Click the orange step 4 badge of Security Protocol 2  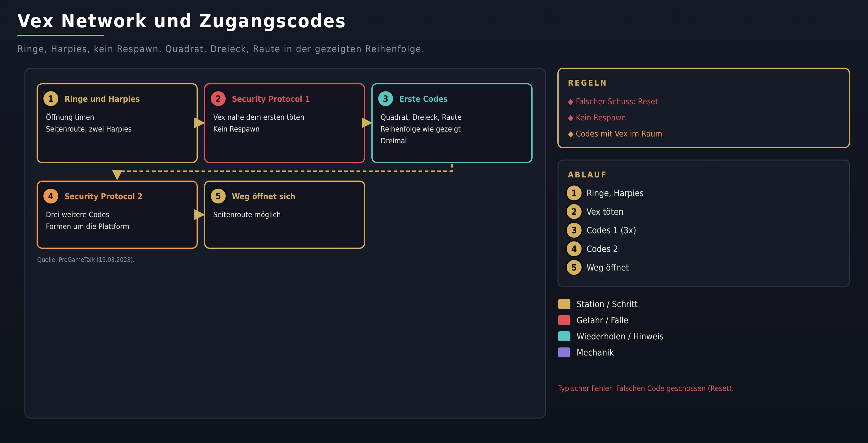pos(51,196)
